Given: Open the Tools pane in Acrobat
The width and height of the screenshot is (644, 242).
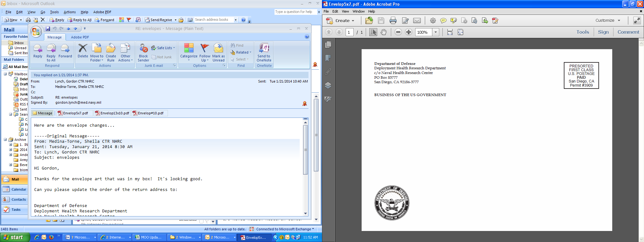Looking at the screenshot, I should (x=583, y=32).
